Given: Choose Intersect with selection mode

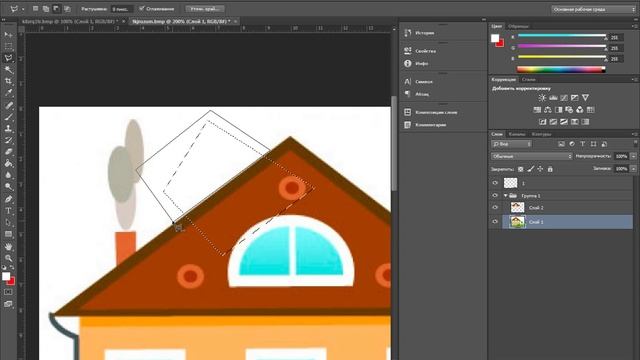Looking at the screenshot, I should pyautogui.click(x=67, y=9).
